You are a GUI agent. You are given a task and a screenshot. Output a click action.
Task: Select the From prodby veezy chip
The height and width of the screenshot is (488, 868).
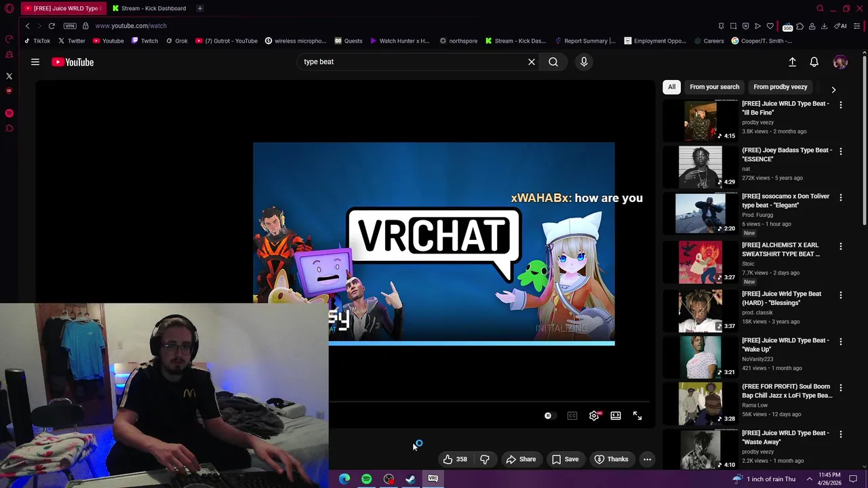click(x=780, y=87)
